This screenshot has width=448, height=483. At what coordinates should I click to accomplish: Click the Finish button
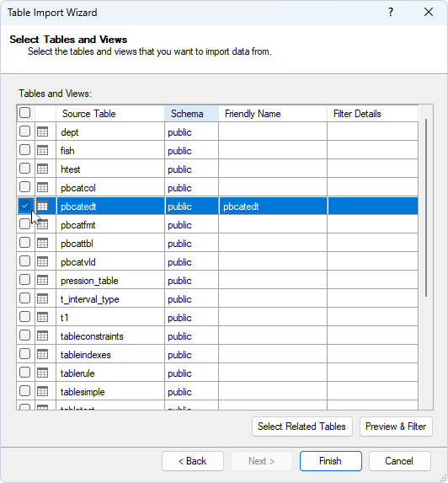click(x=330, y=461)
